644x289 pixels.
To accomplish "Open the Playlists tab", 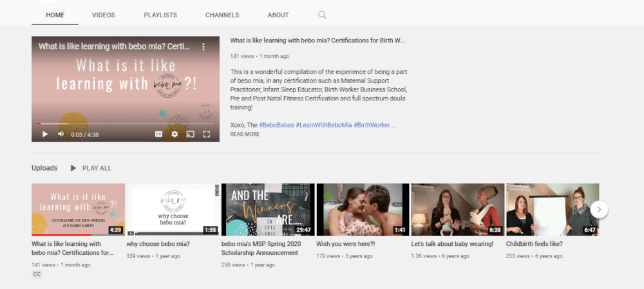I will (x=160, y=15).
